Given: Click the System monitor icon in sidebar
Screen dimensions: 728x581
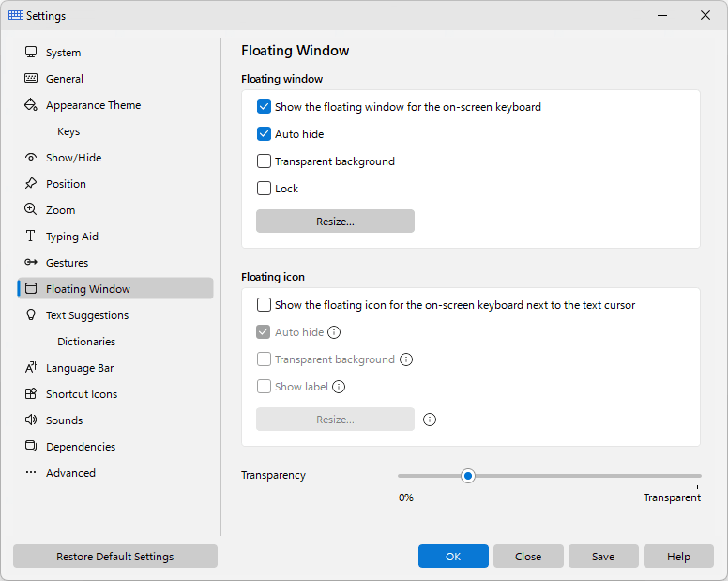Looking at the screenshot, I should [31, 52].
